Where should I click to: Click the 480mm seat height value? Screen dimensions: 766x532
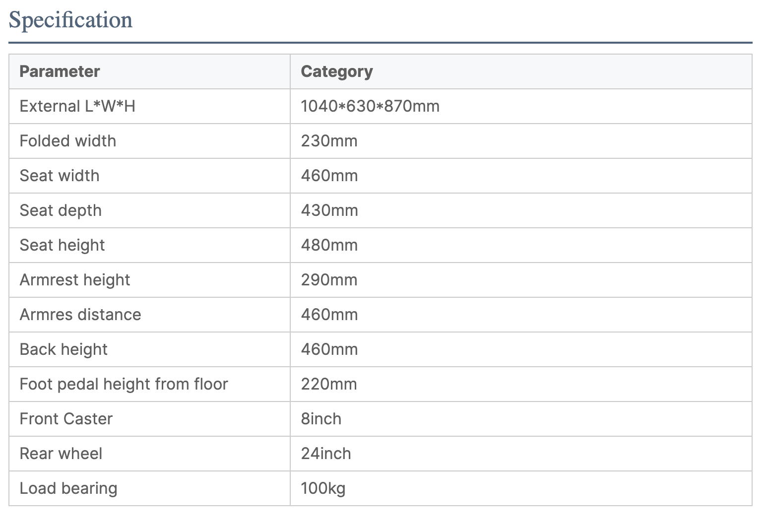coord(329,245)
